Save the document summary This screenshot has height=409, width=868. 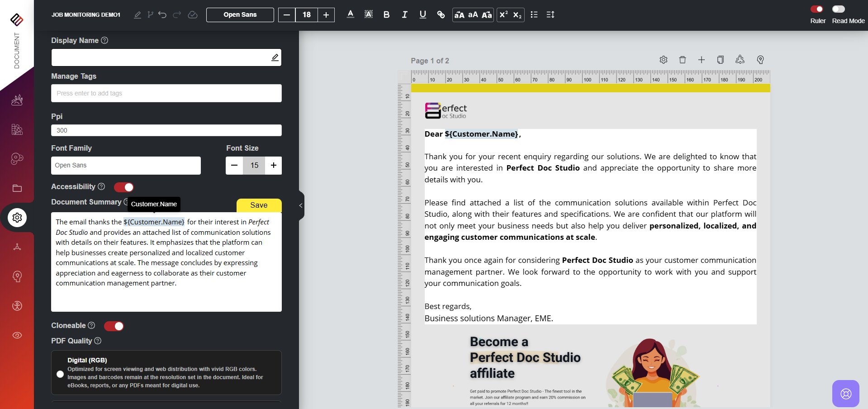tap(259, 205)
